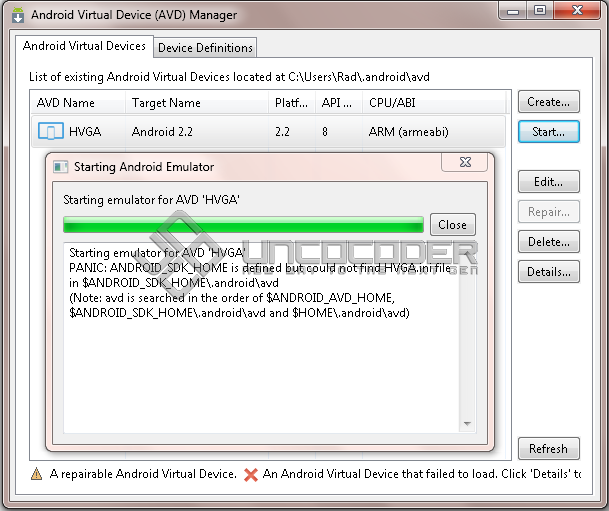Open device Details... button
The height and width of the screenshot is (511, 609).
click(x=548, y=271)
